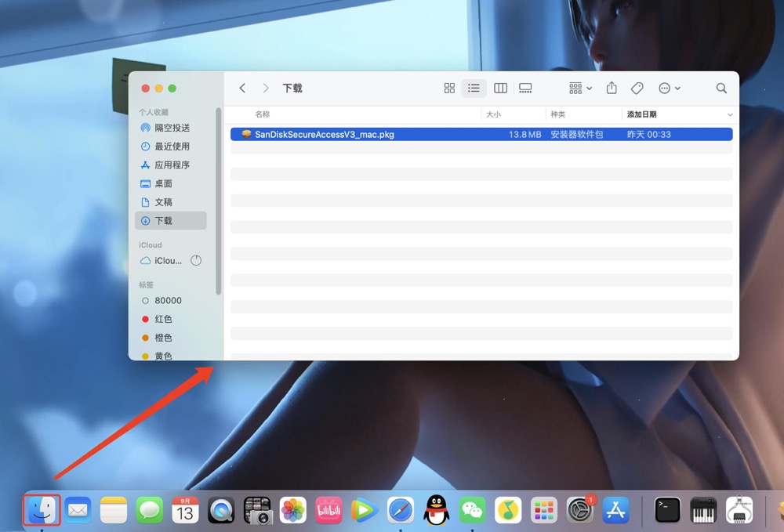Go back with the left chevron
The image size is (784, 532).
(x=242, y=89)
